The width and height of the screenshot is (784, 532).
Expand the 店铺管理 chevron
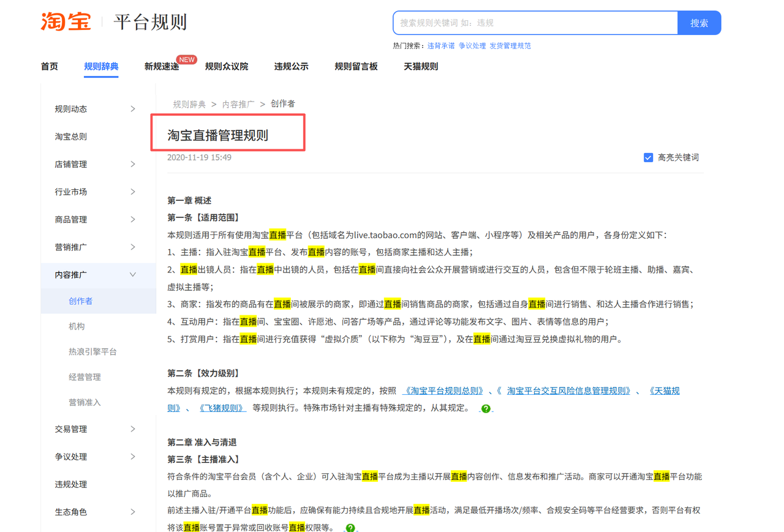click(x=133, y=164)
